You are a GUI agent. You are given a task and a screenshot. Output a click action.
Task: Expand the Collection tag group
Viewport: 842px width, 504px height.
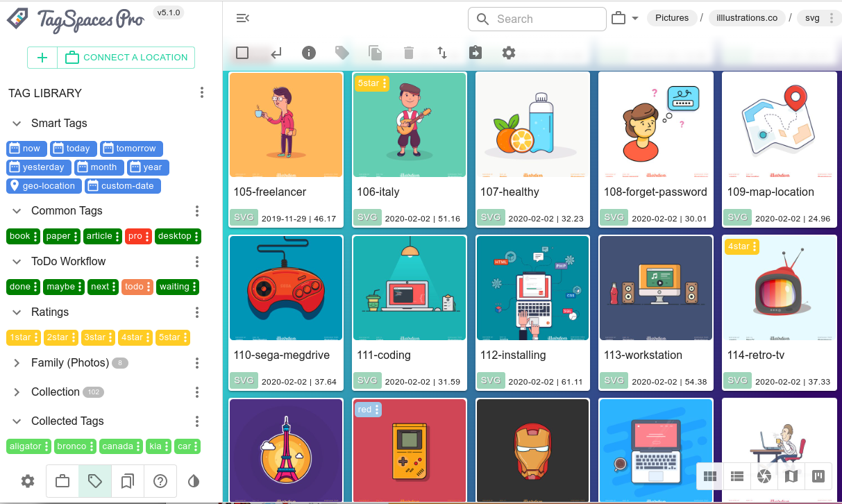pyautogui.click(x=17, y=392)
